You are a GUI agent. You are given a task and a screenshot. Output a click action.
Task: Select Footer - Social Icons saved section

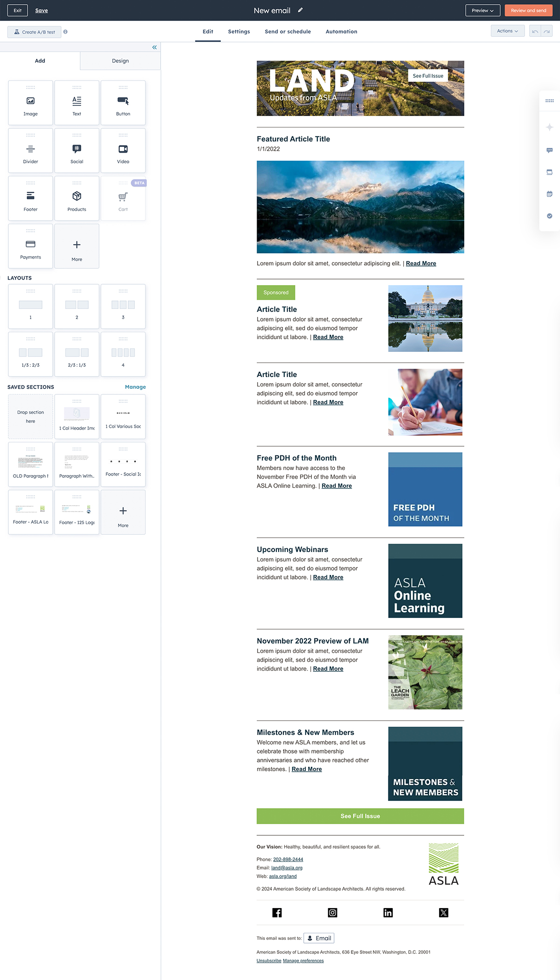123,464
